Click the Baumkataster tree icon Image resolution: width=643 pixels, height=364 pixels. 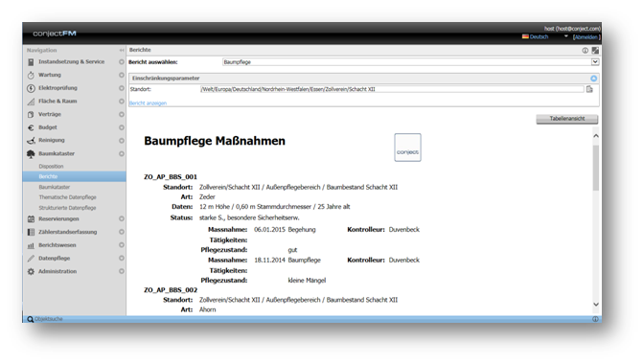[31, 153]
